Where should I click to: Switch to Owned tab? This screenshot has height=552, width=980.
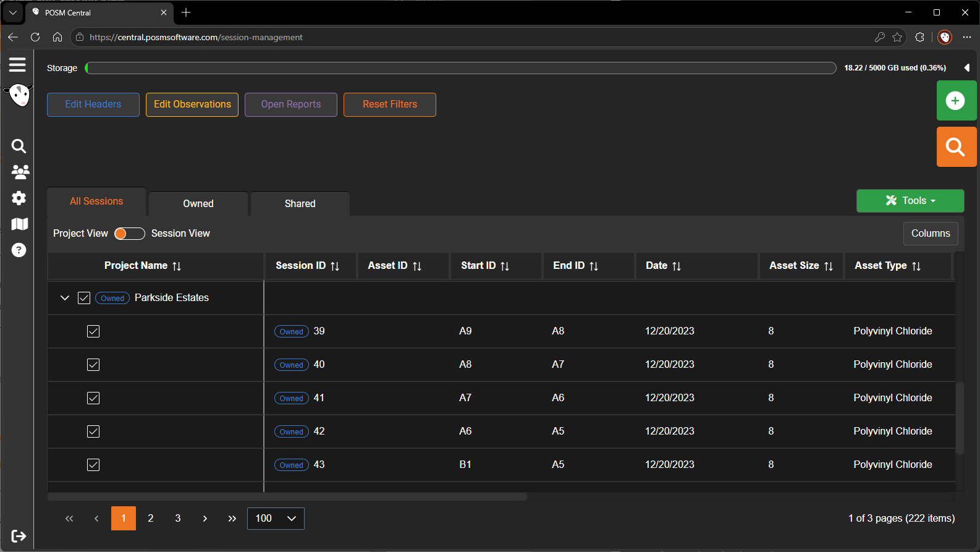(x=198, y=203)
